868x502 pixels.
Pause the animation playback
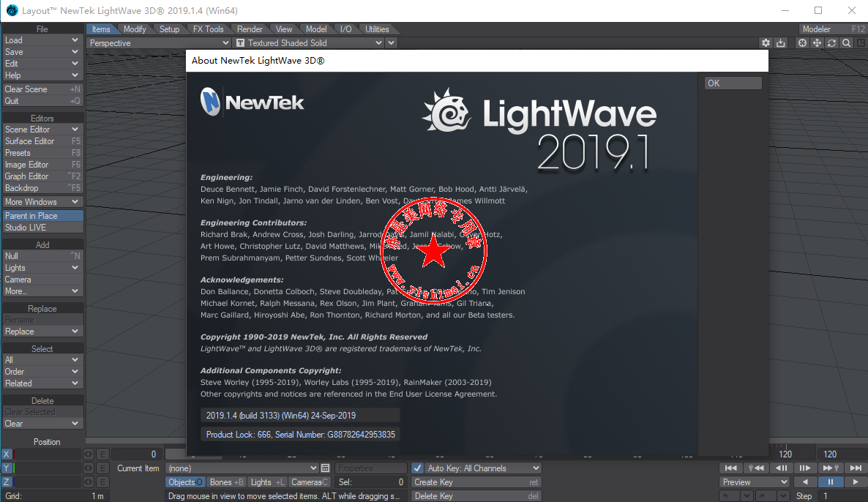pos(831,482)
